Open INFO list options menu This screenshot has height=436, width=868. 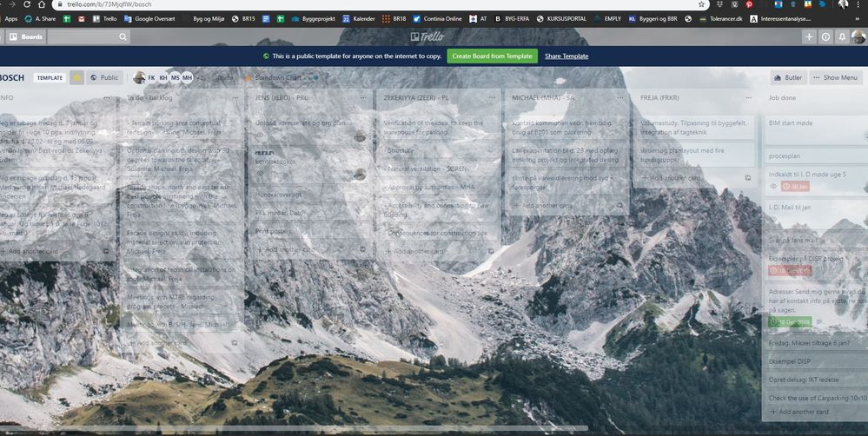click(107, 98)
